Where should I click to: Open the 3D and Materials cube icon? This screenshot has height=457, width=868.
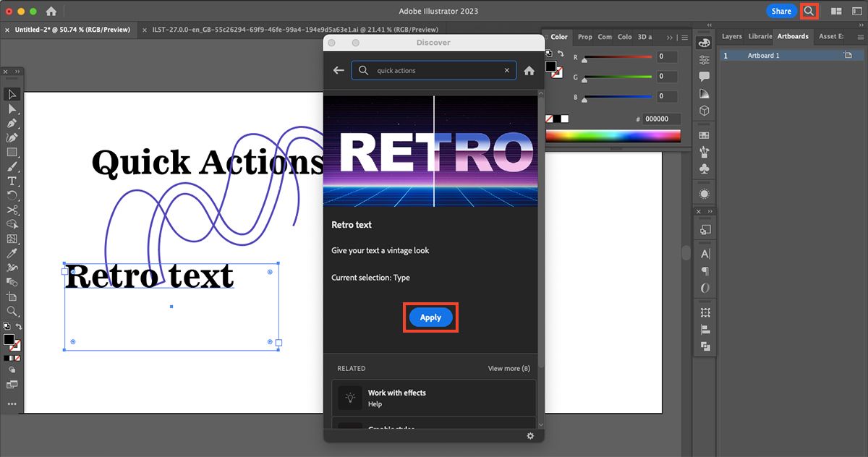click(x=704, y=111)
